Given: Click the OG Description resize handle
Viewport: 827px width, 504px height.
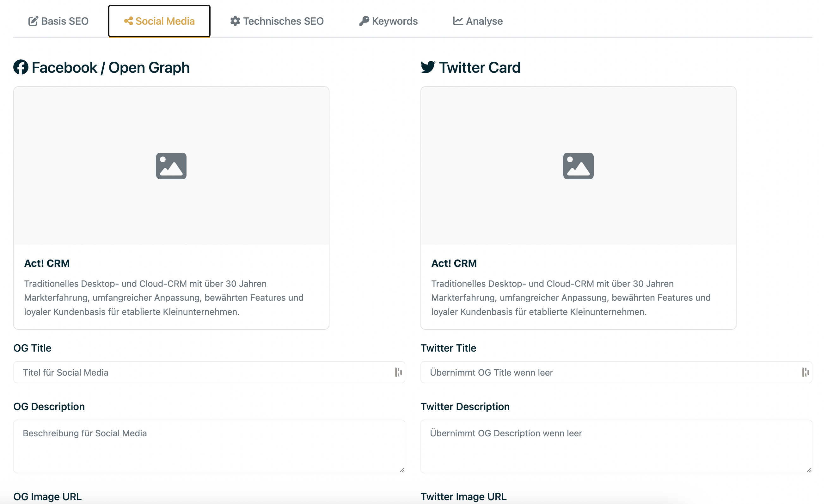Looking at the screenshot, I should point(402,470).
